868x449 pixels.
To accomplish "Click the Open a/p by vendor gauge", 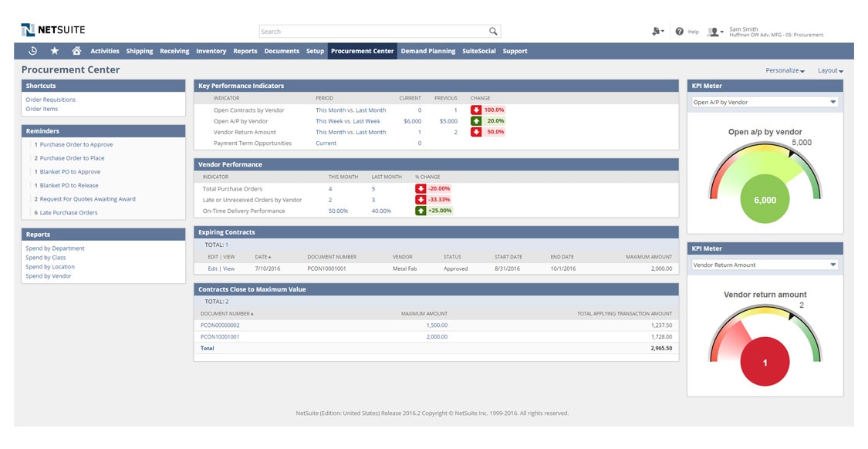I will tap(765, 181).
